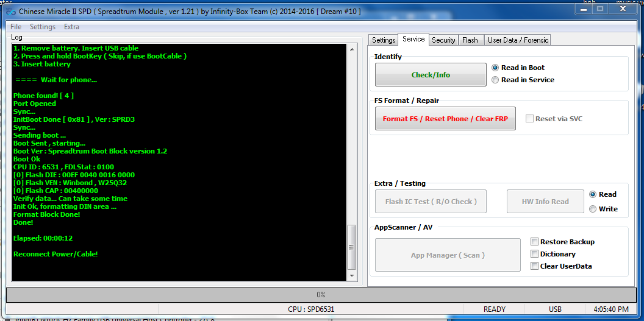Screen dimensions: 644x321
Task: Open the Extra menu
Action: tap(71, 27)
